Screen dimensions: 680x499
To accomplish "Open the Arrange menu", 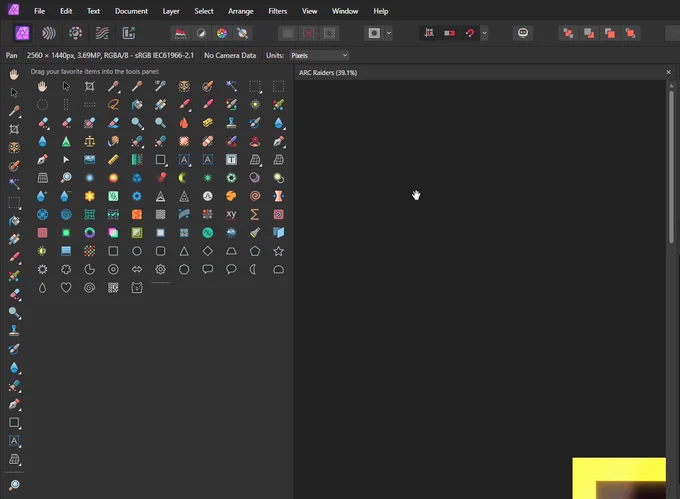I will (x=241, y=11).
